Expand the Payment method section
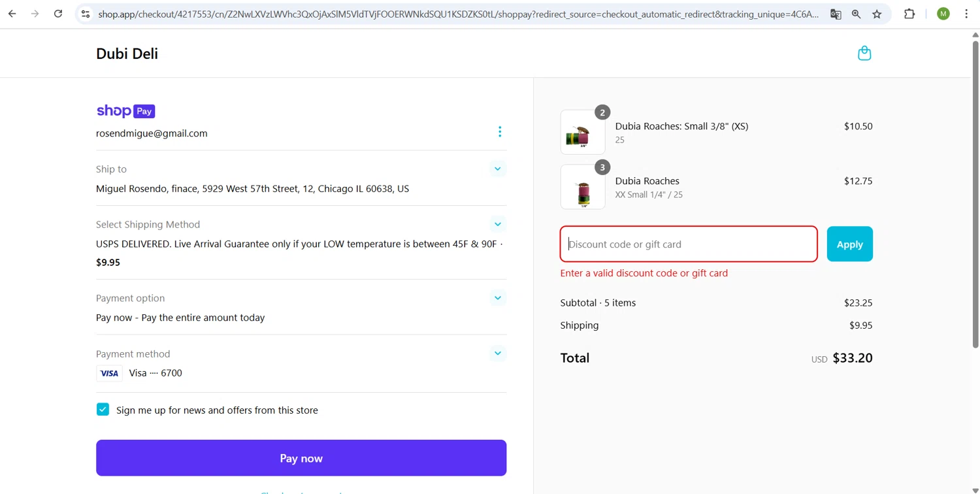This screenshot has width=980, height=494. click(x=497, y=354)
